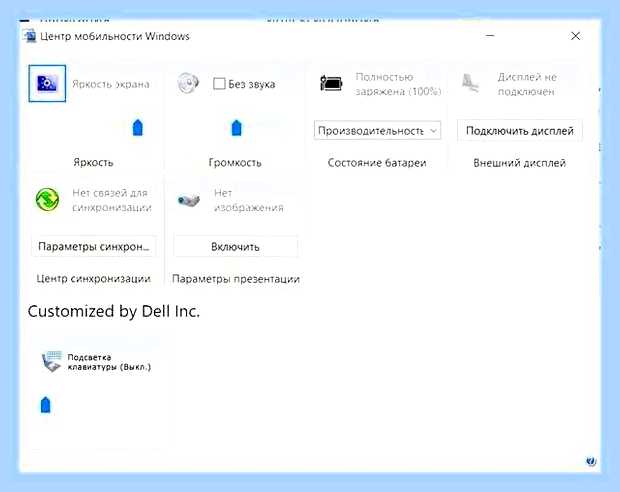
Task: Adjust the keyboard backlight slider handle
Action: [46, 405]
